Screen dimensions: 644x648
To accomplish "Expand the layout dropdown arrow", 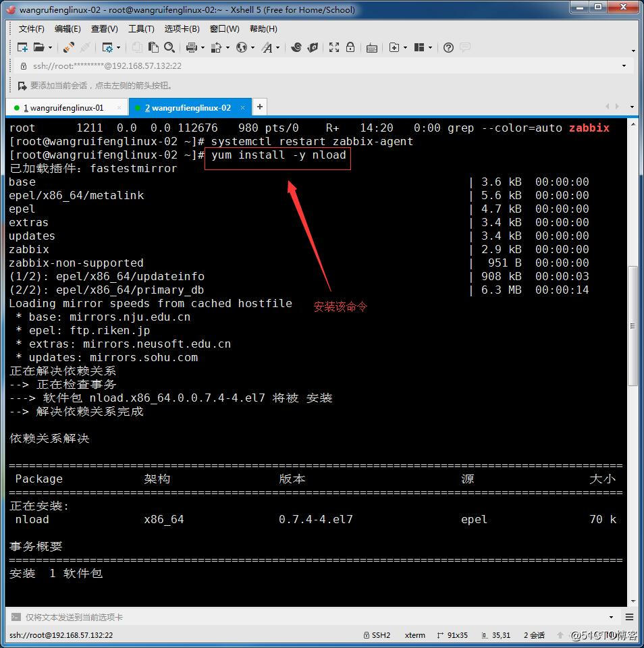I will click(430, 48).
